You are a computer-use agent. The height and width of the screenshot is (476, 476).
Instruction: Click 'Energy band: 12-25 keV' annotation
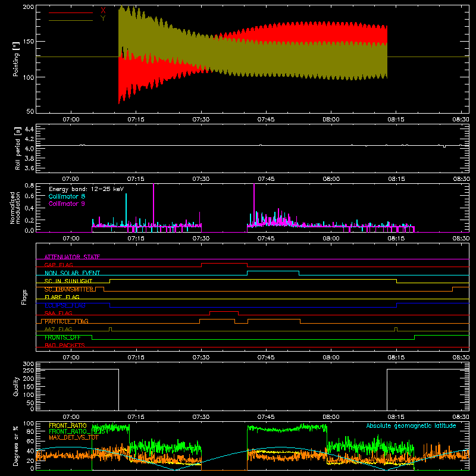coord(86,189)
